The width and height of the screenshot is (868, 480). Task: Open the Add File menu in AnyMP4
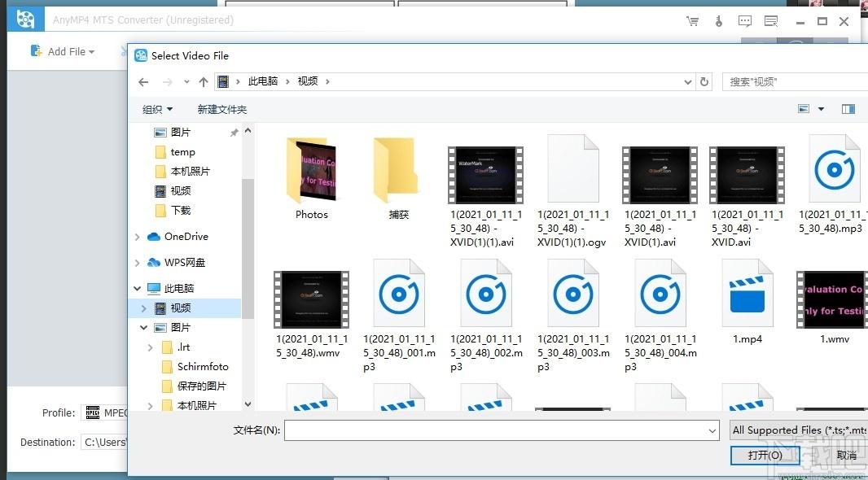point(63,51)
